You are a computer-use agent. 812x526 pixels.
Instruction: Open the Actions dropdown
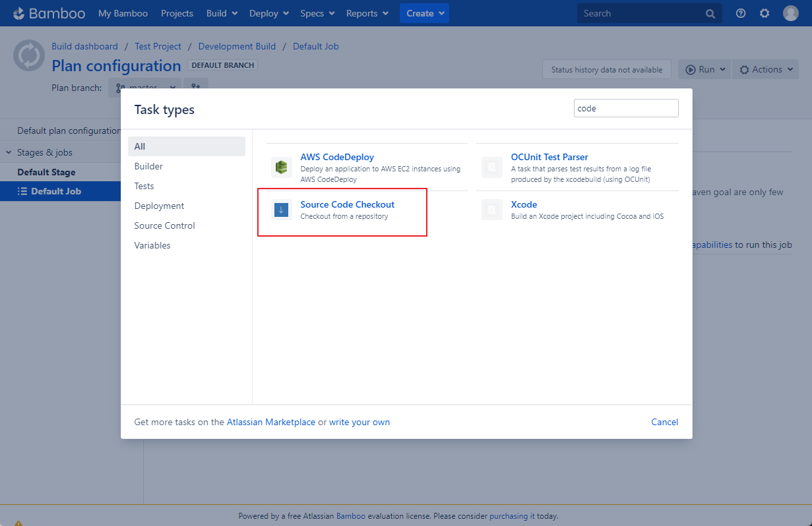point(765,69)
